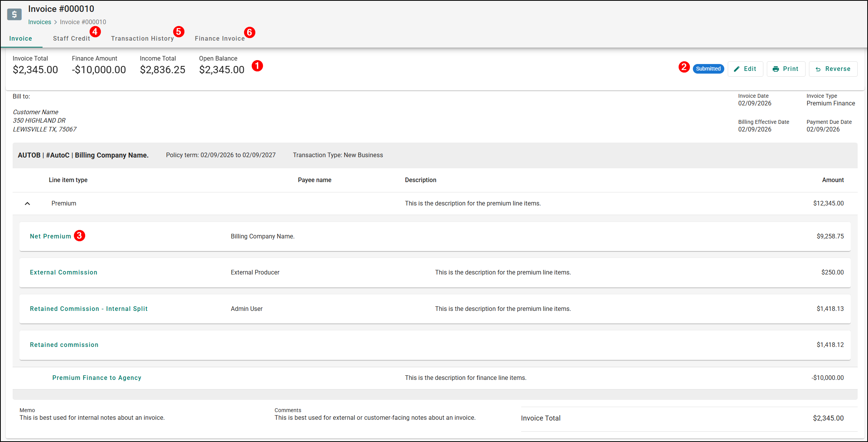Switch to Transaction History tab
868x442 pixels.
click(x=142, y=38)
